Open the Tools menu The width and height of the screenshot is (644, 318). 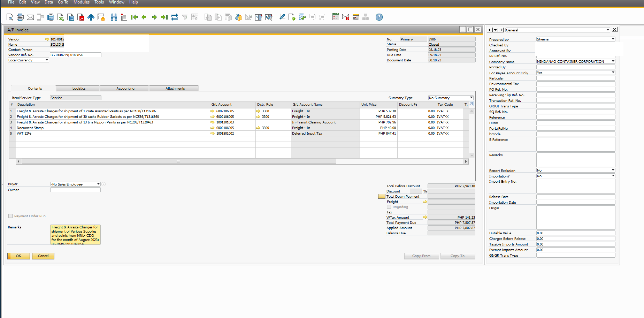coord(99,2)
